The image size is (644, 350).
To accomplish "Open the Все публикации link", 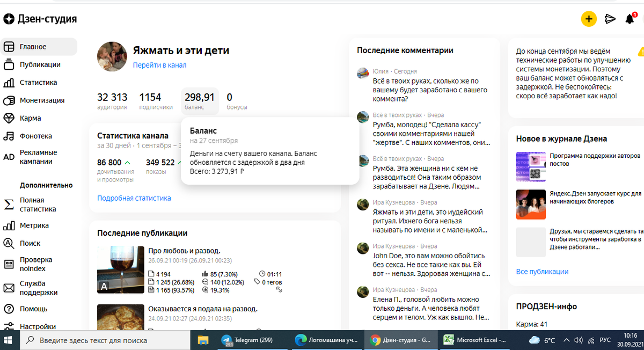I will [x=542, y=272].
